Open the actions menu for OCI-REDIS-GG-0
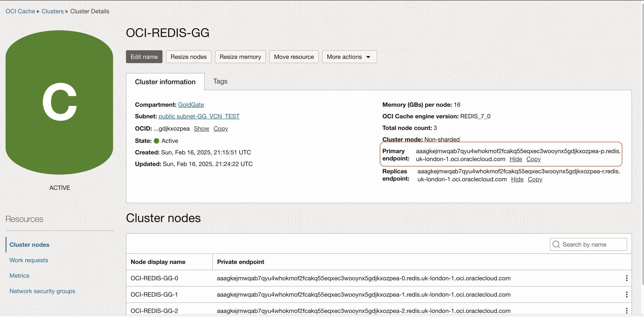Image resolution: width=644 pixels, height=317 pixels. (x=627, y=278)
